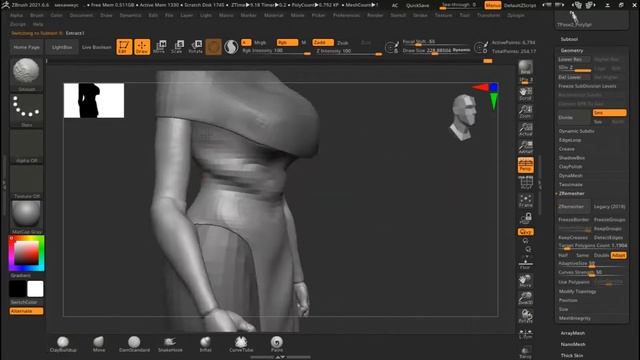Click the right shelf Rotate view icon
This screenshot has height=360, width=640.
525,316
